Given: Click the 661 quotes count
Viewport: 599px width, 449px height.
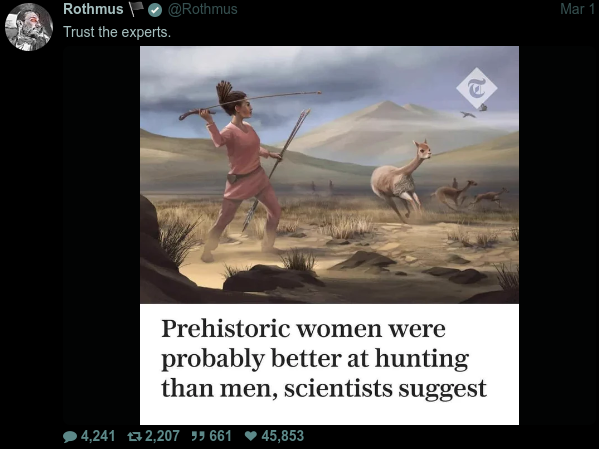Looking at the screenshot, I should [220, 436].
